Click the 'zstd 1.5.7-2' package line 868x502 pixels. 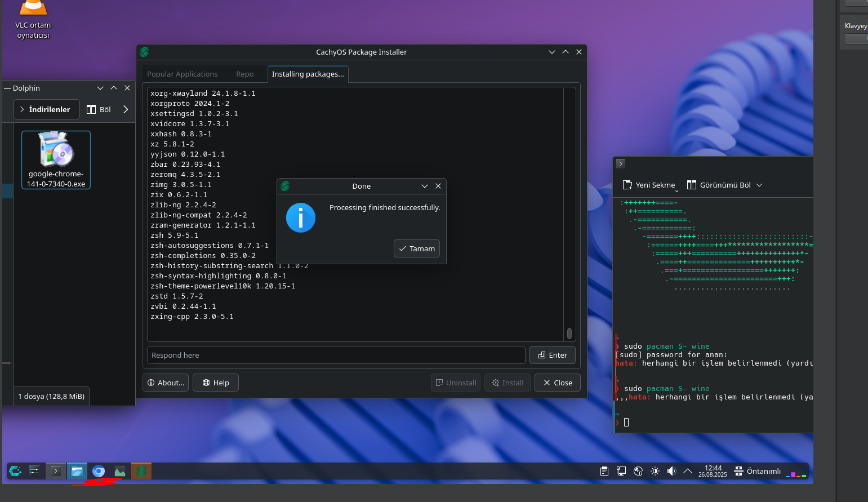177,296
